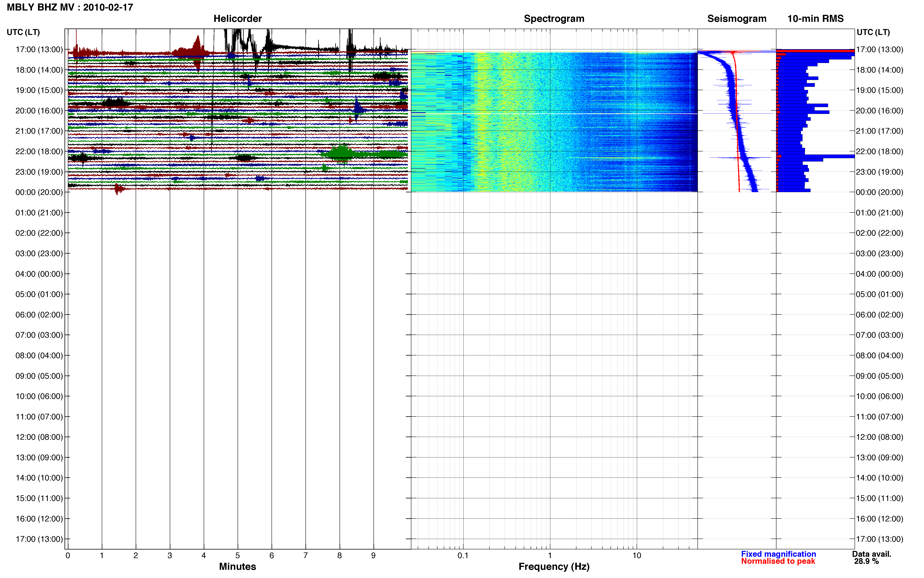Click the '10-min RMS' panel heading
This screenshot has width=924, height=578.
coord(815,18)
